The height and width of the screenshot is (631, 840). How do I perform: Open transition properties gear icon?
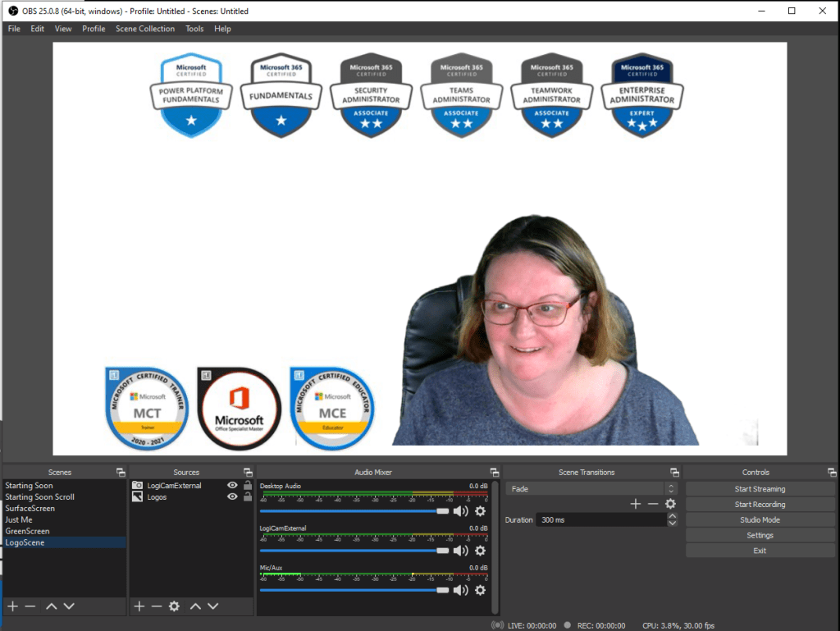coord(670,504)
